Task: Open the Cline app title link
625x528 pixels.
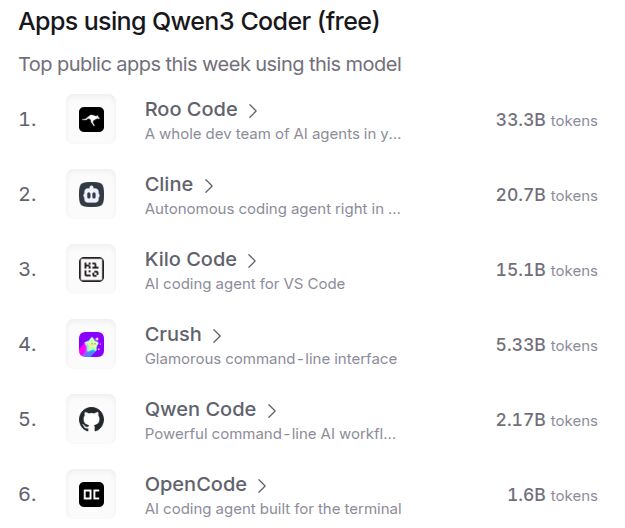Action: (169, 185)
